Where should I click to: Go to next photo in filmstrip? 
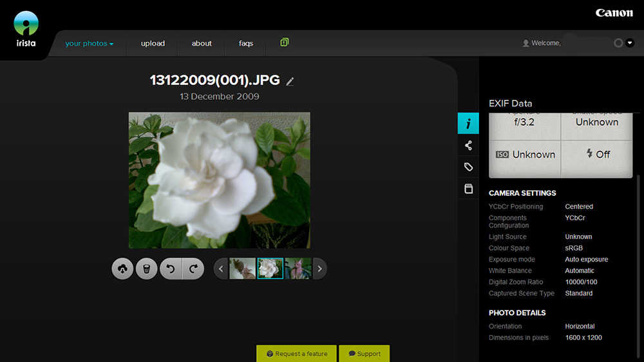319,269
